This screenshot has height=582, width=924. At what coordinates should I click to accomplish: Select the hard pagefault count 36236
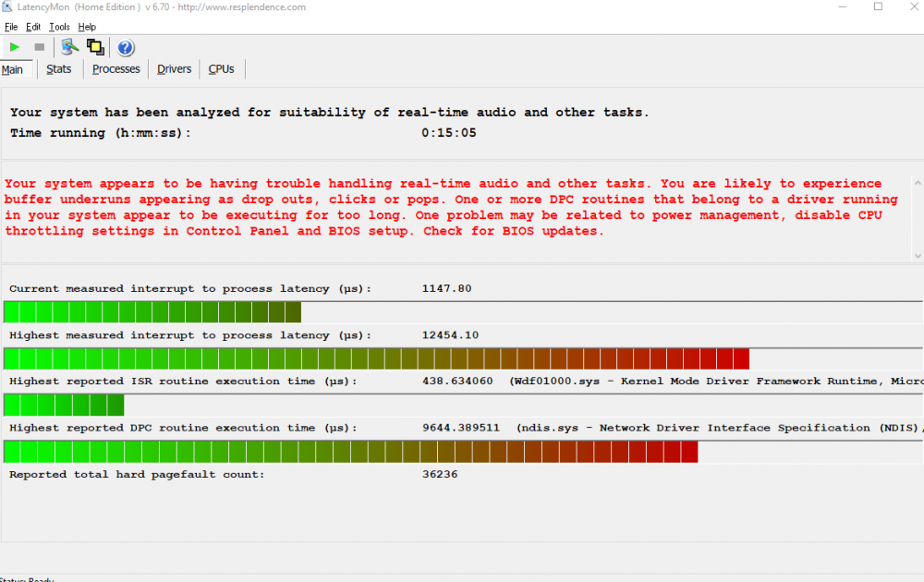440,474
